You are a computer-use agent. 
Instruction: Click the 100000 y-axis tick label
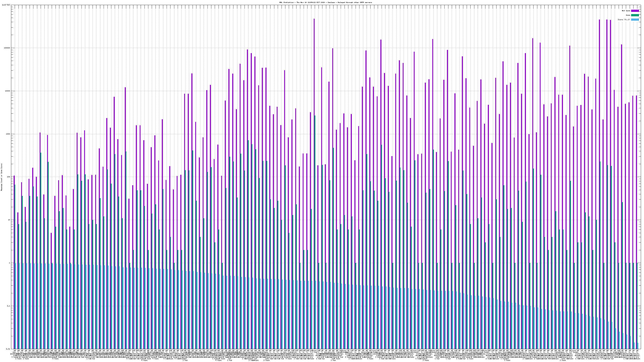[7, 48]
